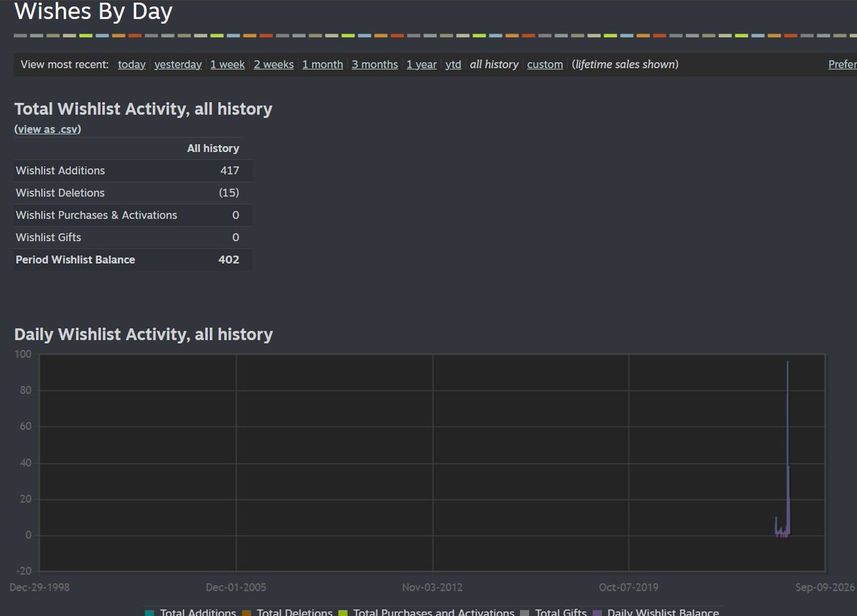Viewport: 857px width, 616px height.
Task: Click the 'Oct-07-2019' axis date label
Action: [x=628, y=587]
